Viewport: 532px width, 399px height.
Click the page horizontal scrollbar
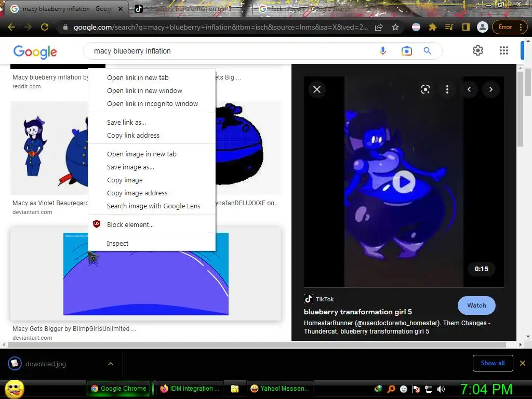257,345
